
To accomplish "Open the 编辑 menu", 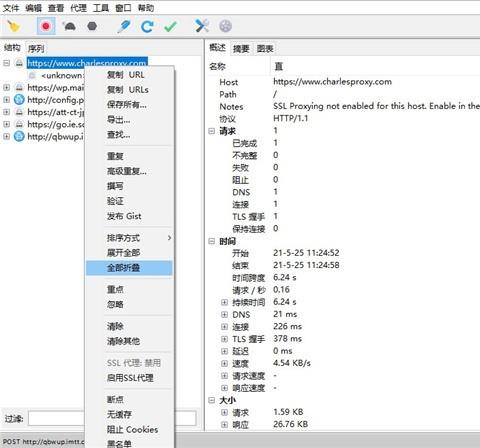I will pyautogui.click(x=33, y=8).
